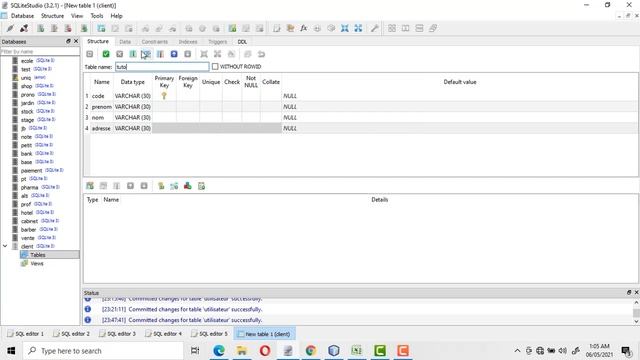Switch to SQL editor 4 window

point(164,334)
